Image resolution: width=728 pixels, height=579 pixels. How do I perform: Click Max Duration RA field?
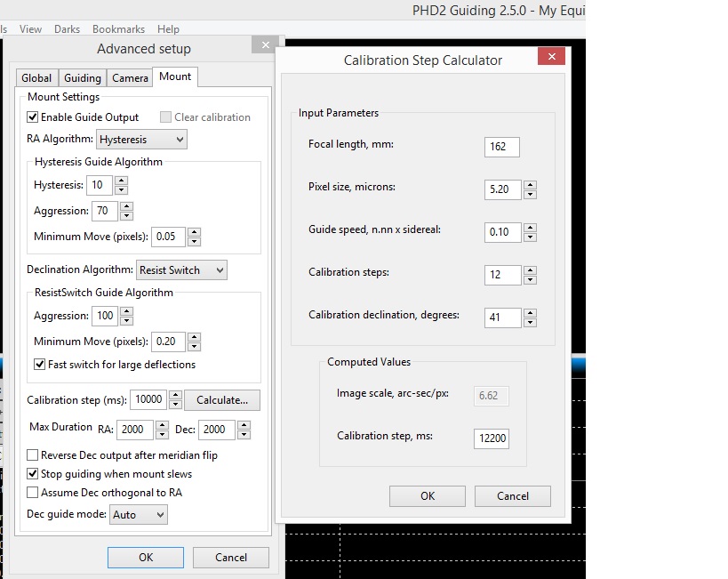click(x=134, y=430)
